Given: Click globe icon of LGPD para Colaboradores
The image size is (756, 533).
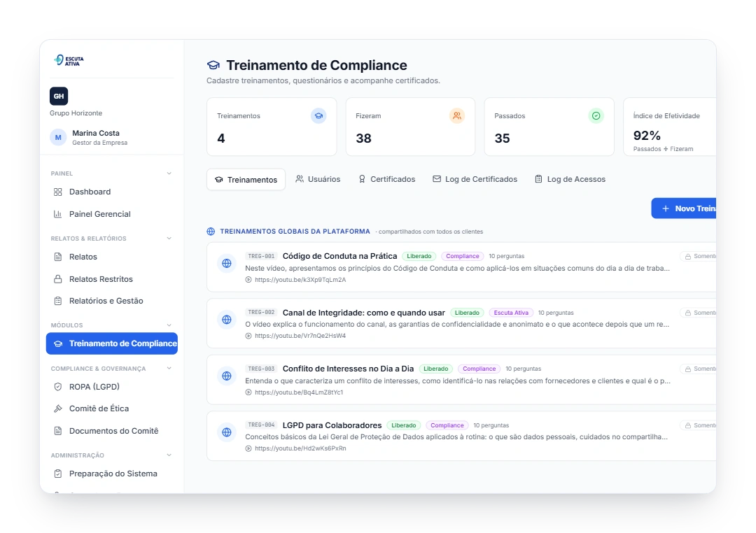Looking at the screenshot, I should 227,432.
